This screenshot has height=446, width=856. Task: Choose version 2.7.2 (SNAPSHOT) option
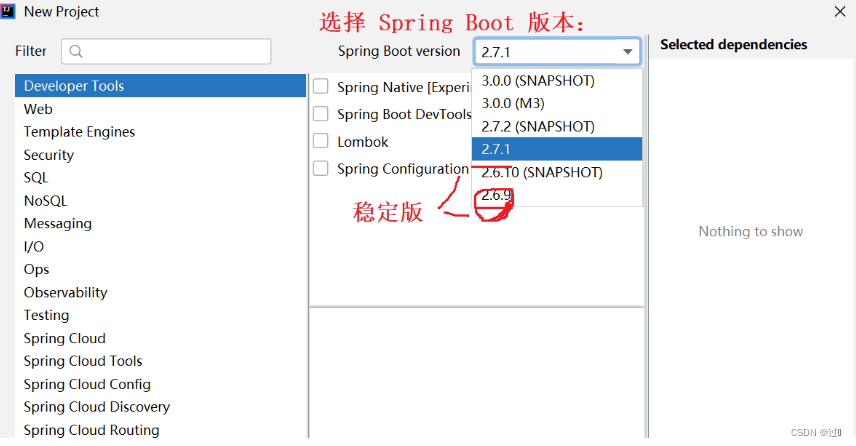tap(557, 126)
